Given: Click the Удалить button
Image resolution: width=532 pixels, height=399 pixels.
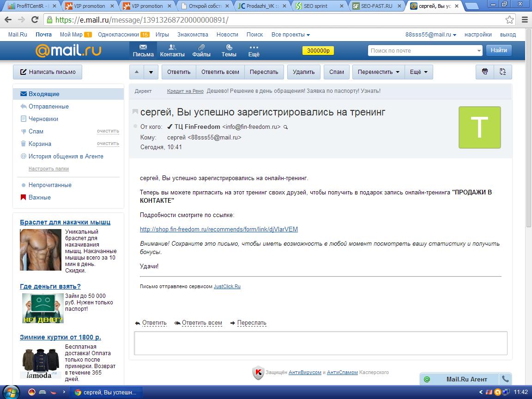Looking at the screenshot, I should click(x=304, y=72).
